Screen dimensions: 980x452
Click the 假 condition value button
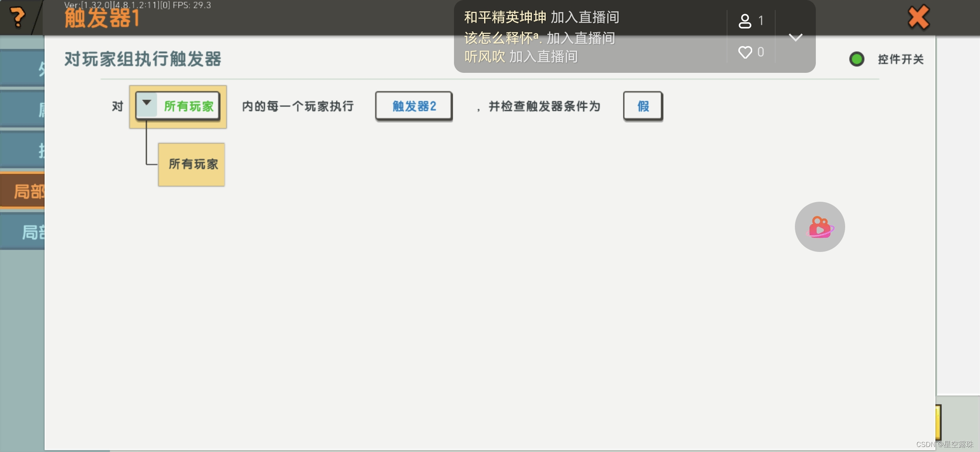click(643, 106)
